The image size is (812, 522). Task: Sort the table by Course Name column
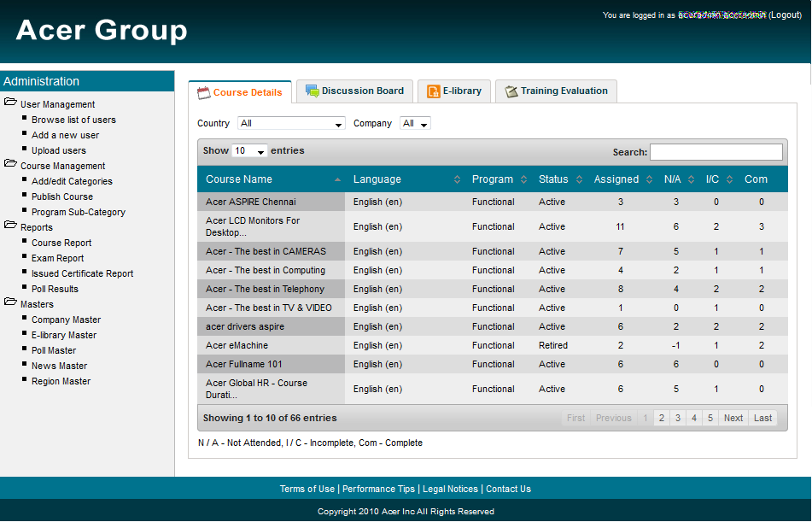tap(272, 179)
